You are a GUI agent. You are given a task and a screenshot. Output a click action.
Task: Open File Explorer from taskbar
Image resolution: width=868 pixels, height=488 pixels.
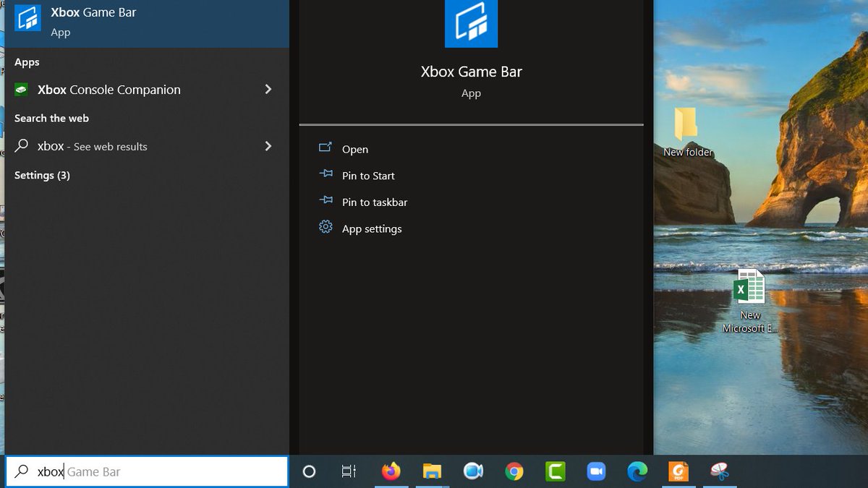pos(432,471)
